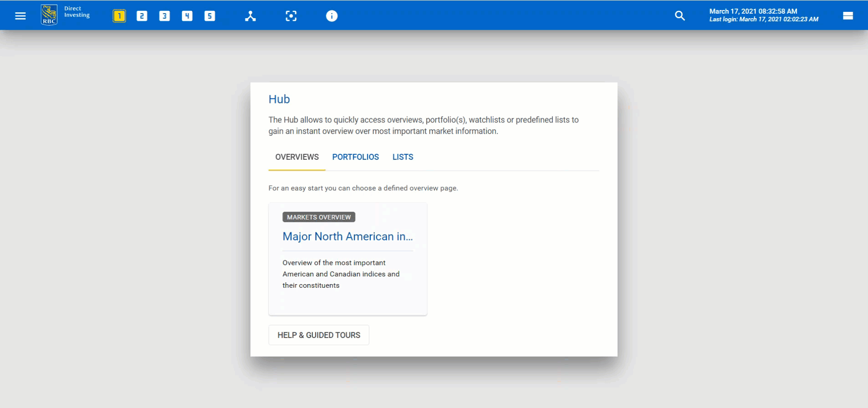Switch to workspace 2
This screenshot has width=868, height=408.
142,16
